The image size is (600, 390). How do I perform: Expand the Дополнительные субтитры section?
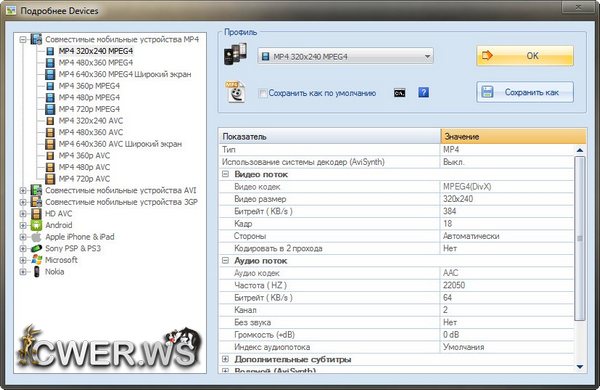point(226,359)
